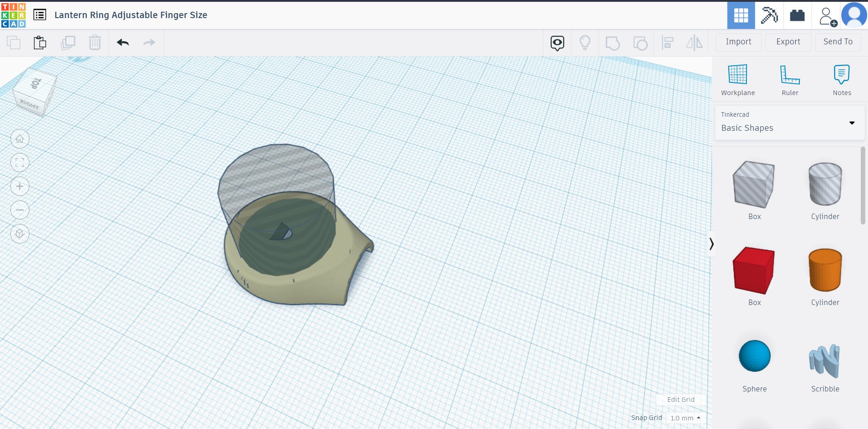Viewport: 868px width, 429px height.
Task: Go home via the Tinkercad logo
Action: pos(13,15)
